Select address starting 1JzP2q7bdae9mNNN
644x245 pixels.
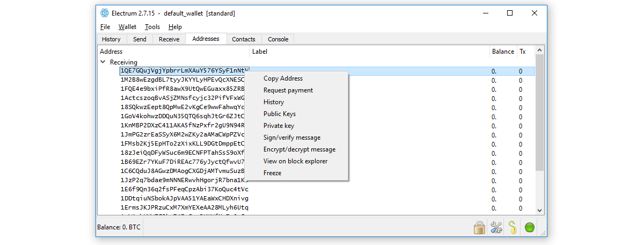coord(185,180)
